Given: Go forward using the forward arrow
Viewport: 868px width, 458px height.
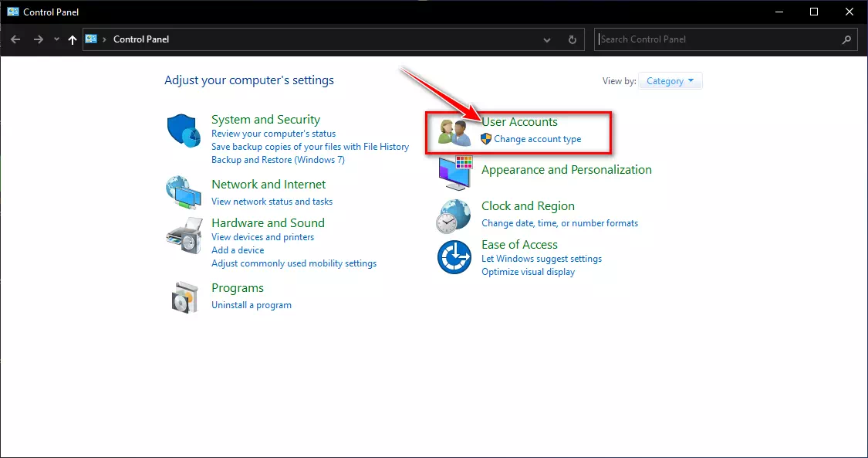Looking at the screenshot, I should (x=39, y=39).
